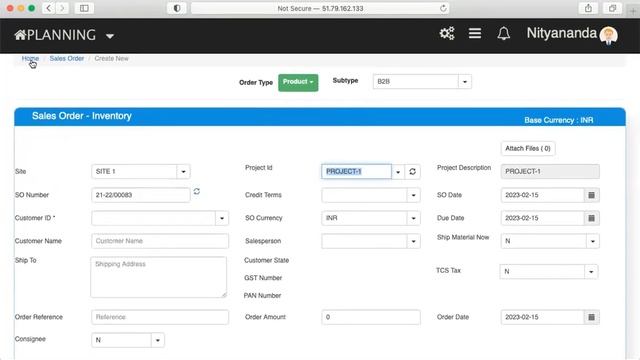
Task: Go back in Safari browser
Action: coord(49,8)
